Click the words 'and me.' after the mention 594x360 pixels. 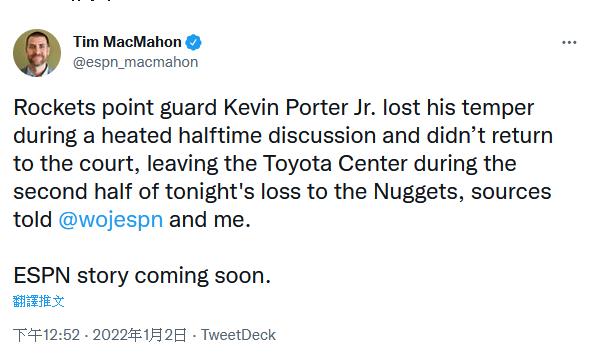[210, 220]
